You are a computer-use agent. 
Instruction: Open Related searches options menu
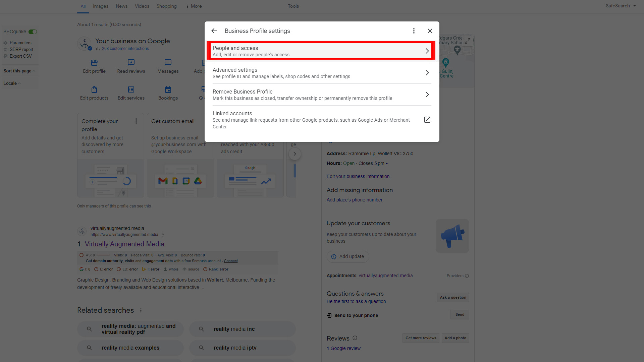click(141, 310)
